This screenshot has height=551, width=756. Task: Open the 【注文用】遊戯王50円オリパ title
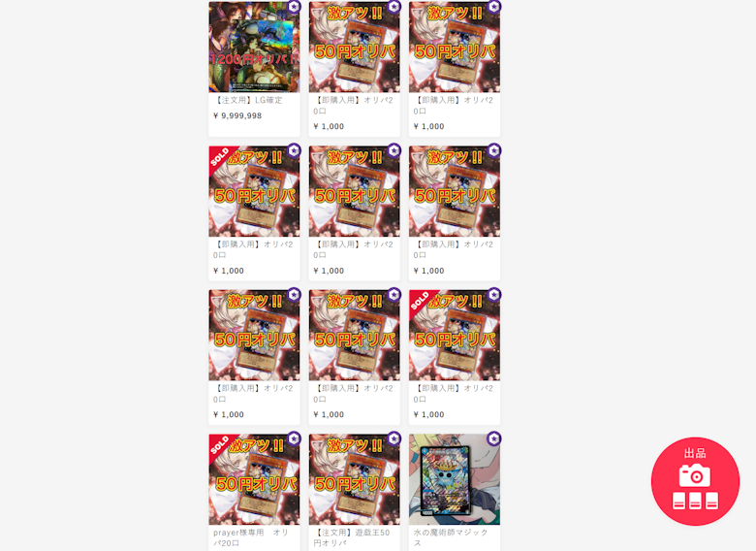point(352,537)
